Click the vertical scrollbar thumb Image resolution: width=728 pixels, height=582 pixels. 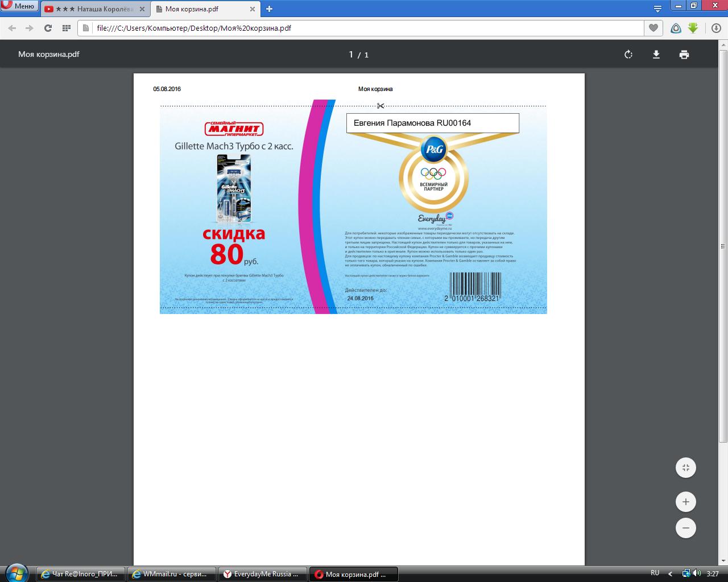[x=723, y=246]
